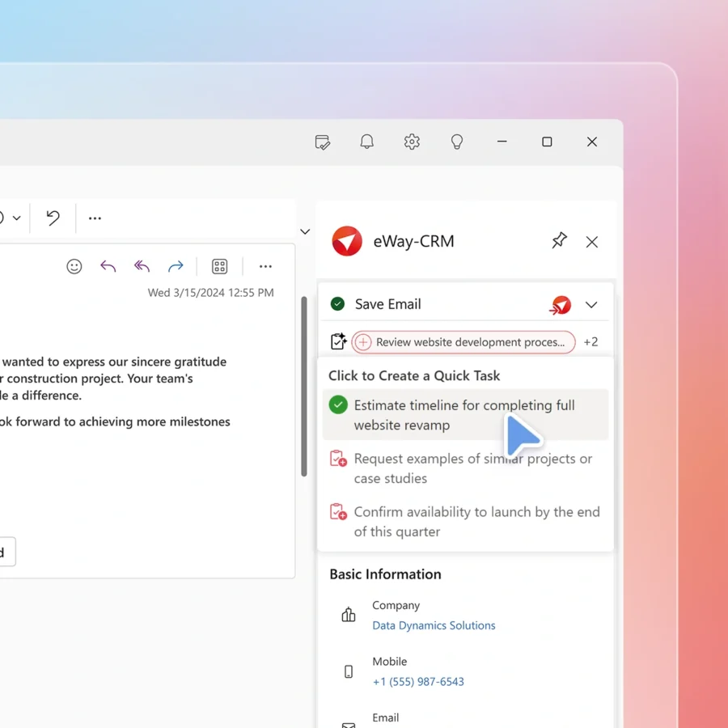
Task: Click the Review website development process chip
Action: coord(463,342)
